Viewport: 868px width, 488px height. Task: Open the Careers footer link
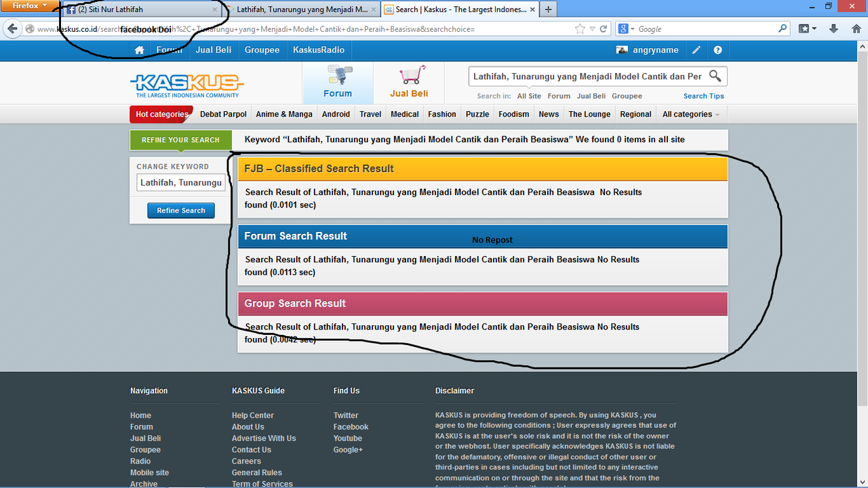pos(246,462)
